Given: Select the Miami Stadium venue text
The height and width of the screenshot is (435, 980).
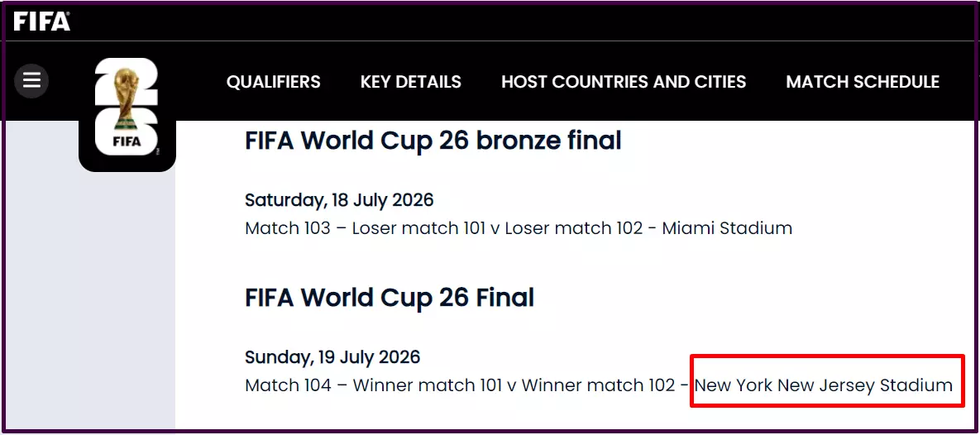Looking at the screenshot, I should [x=727, y=228].
